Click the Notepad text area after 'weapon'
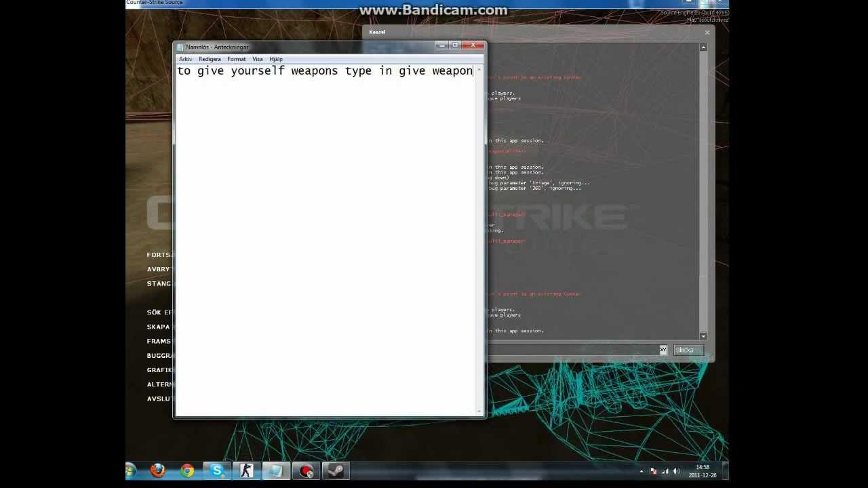 click(473, 70)
